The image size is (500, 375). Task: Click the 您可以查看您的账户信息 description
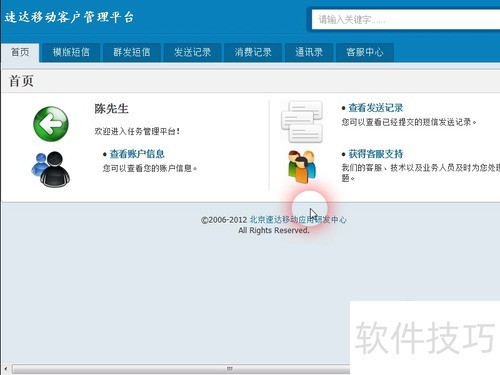click(x=150, y=168)
